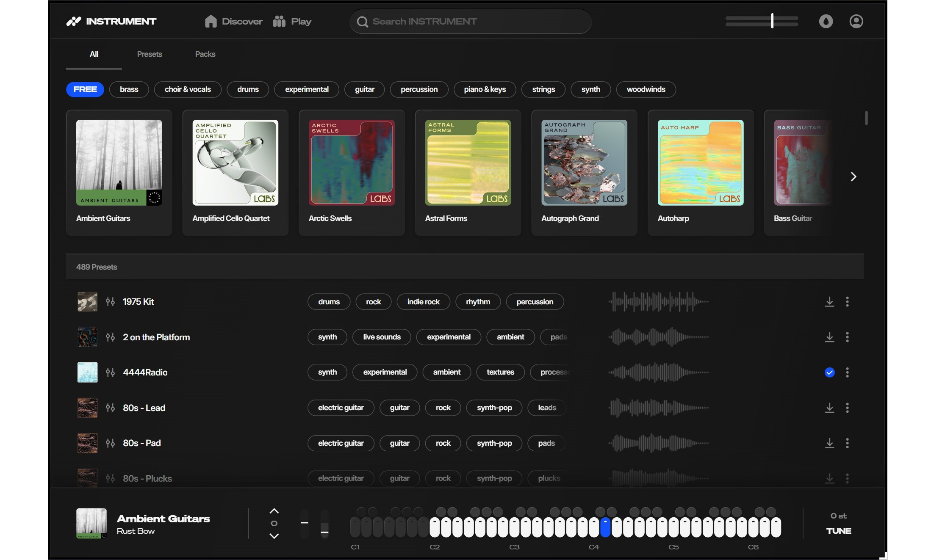The height and width of the screenshot is (560, 934).
Task: Click the blue checkmark on 4444Radio
Action: 829,372
